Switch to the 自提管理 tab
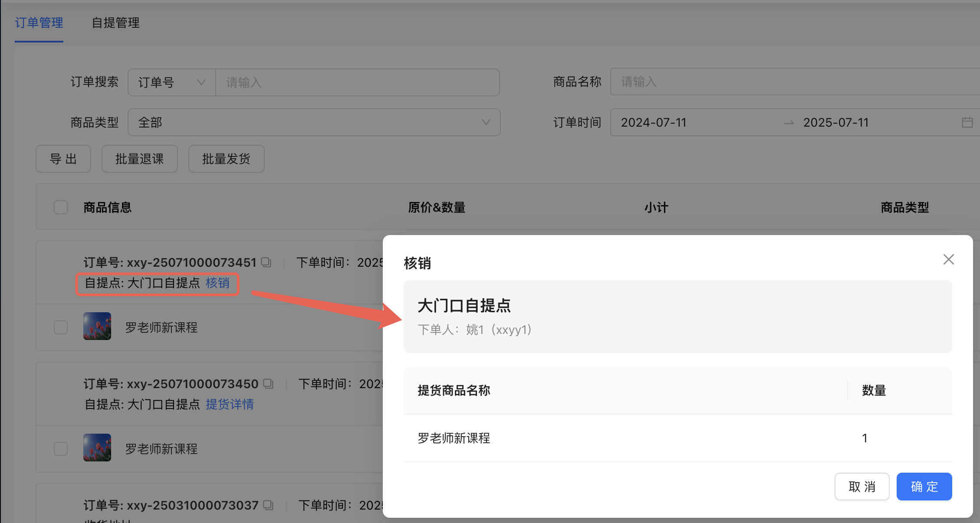Image resolution: width=980 pixels, height=523 pixels. click(x=115, y=23)
